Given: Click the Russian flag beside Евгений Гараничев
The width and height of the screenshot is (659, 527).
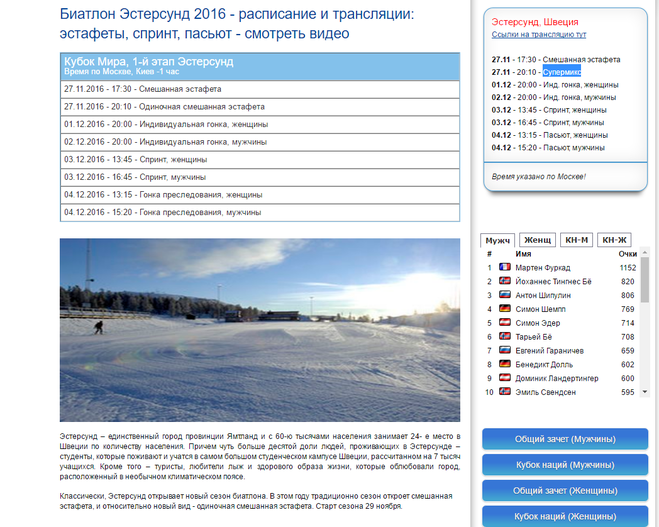Looking at the screenshot, I should pos(505,351).
